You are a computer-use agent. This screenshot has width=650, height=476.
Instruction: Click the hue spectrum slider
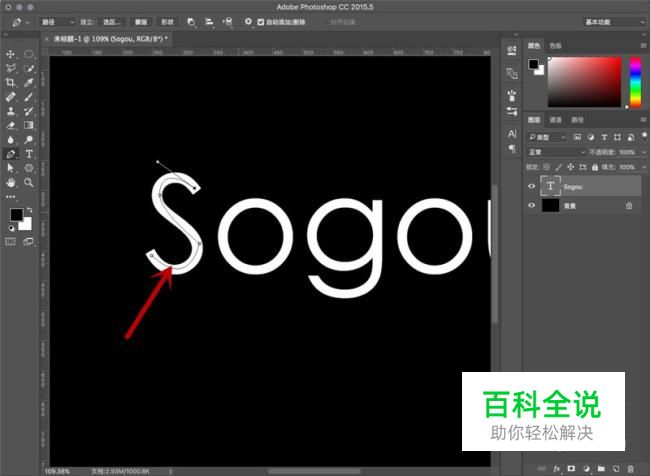635,82
